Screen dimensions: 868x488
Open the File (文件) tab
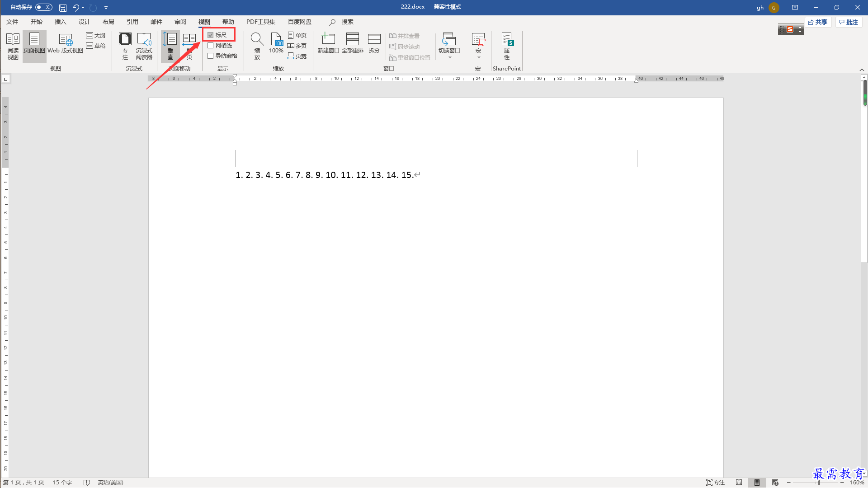pyautogui.click(x=12, y=22)
